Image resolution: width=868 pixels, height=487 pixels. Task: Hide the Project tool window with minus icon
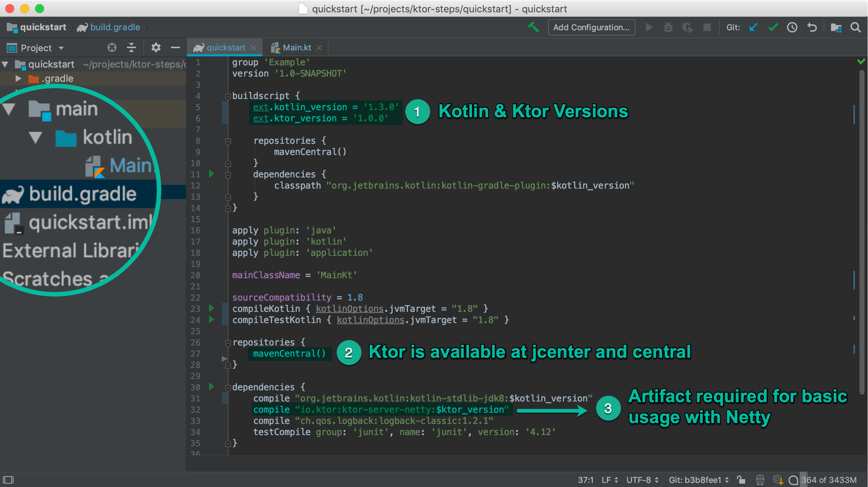175,47
